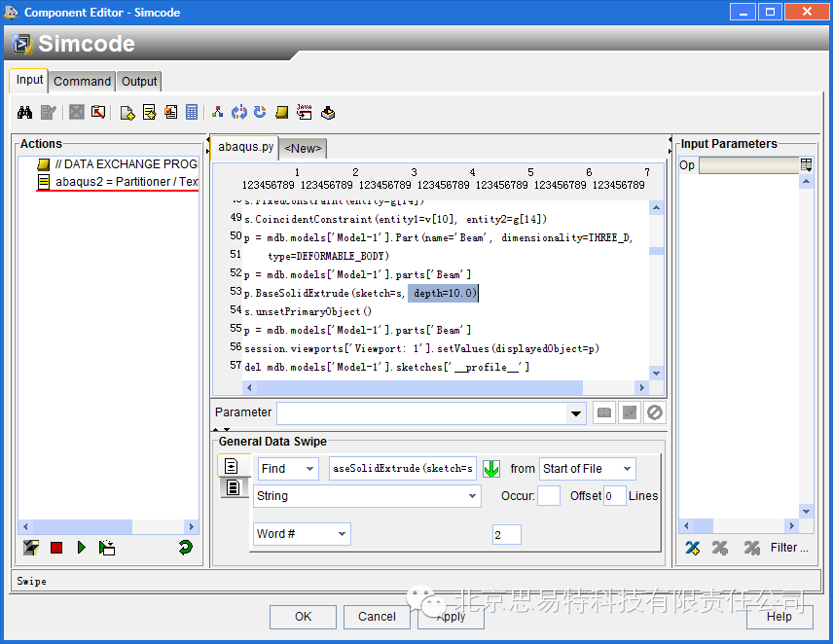Click the highlighted depth=10.0) text

(x=444, y=293)
